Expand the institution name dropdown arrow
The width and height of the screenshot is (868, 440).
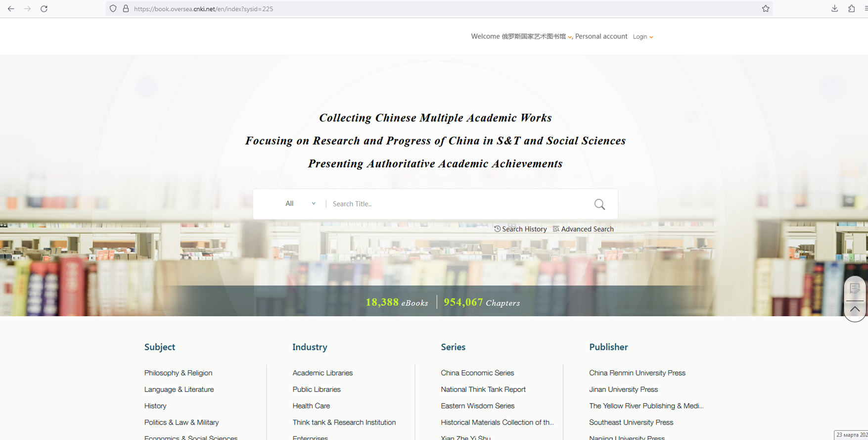570,37
